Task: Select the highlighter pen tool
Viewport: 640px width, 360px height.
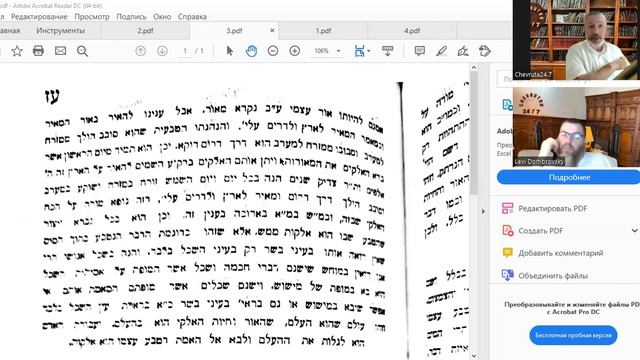Action: [441, 51]
